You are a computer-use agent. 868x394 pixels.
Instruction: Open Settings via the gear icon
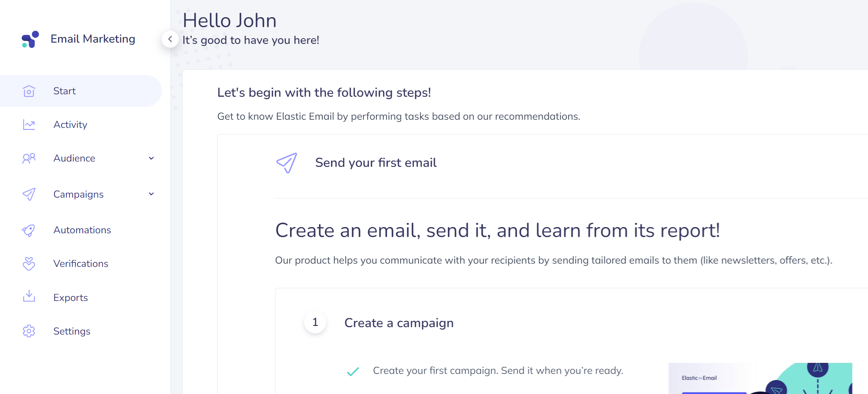(x=29, y=331)
